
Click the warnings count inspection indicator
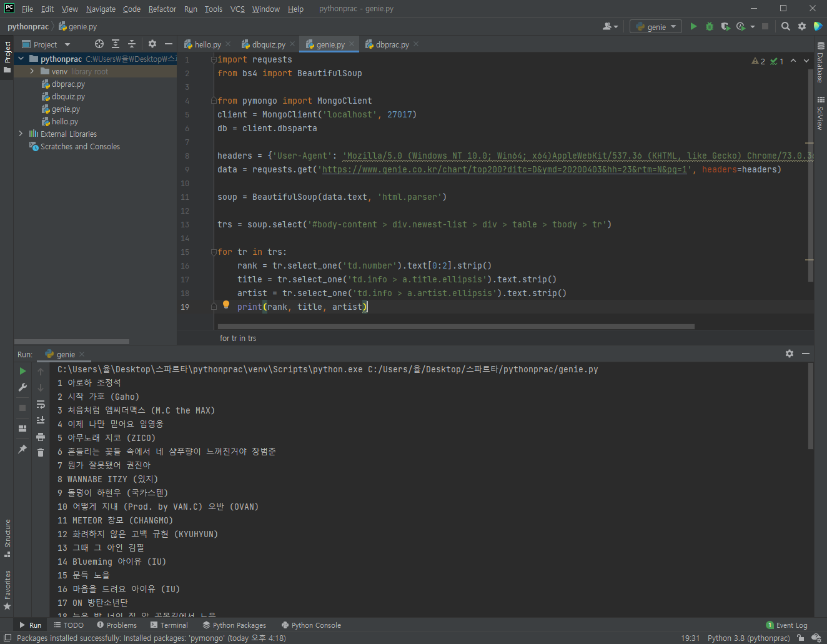pos(758,61)
